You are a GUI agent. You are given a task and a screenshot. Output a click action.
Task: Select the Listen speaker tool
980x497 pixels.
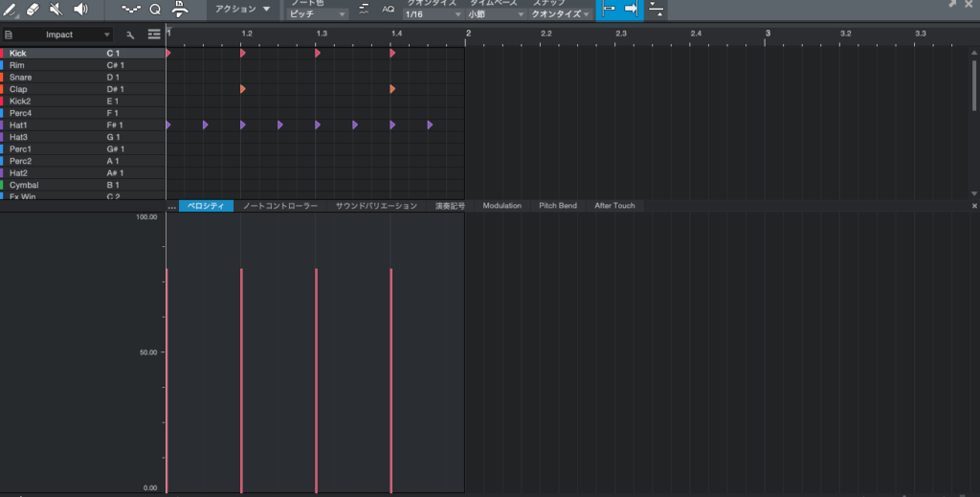[80, 10]
